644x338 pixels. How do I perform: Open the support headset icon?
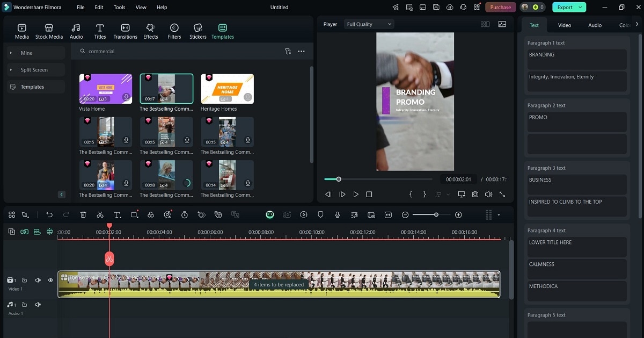tap(463, 8)
